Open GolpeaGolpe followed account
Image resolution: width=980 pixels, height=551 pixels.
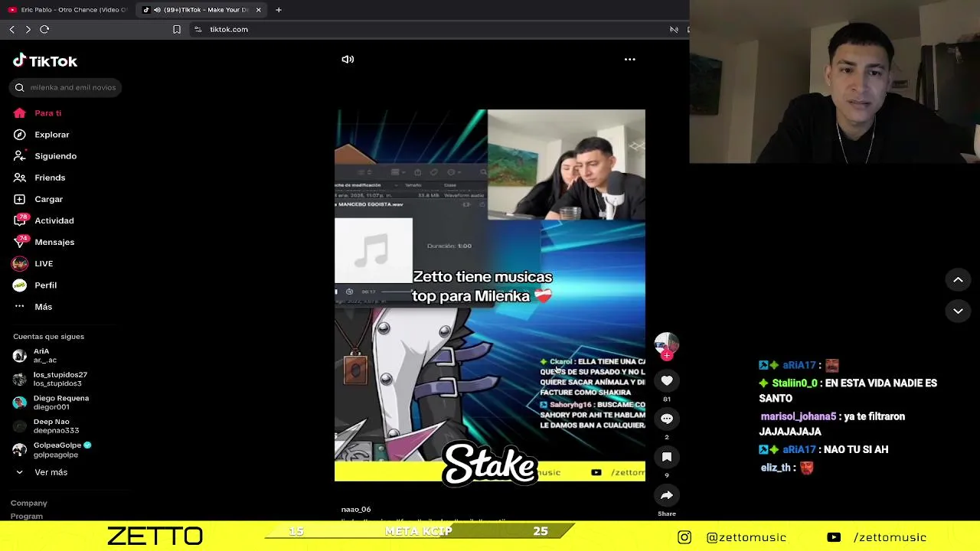click(51, 449)
